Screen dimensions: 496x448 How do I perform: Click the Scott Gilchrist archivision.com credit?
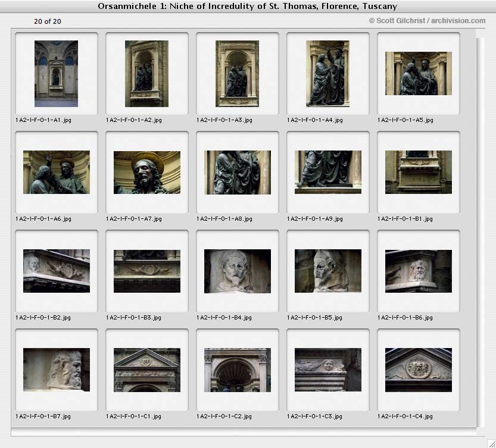click(x=427, y=21)
